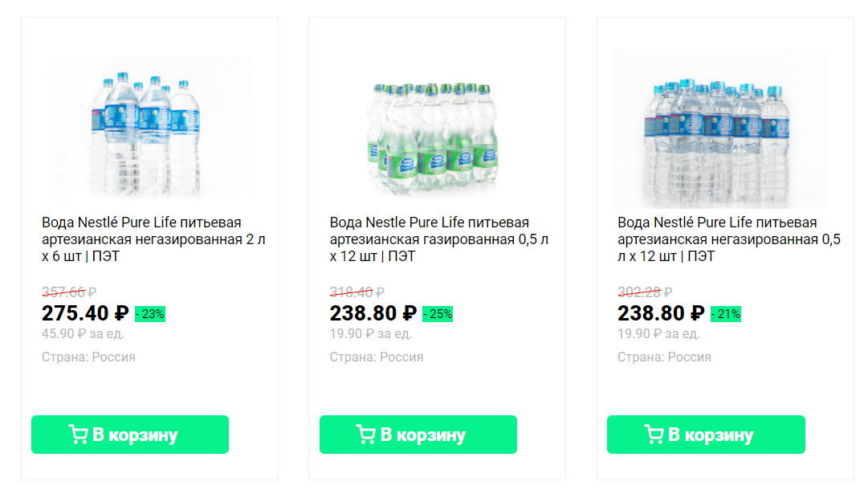The height and width of the screenshot is (498, 868).
Task: Click the shopping cart icon on the газированная water card
Action: [x=368, y=435]
